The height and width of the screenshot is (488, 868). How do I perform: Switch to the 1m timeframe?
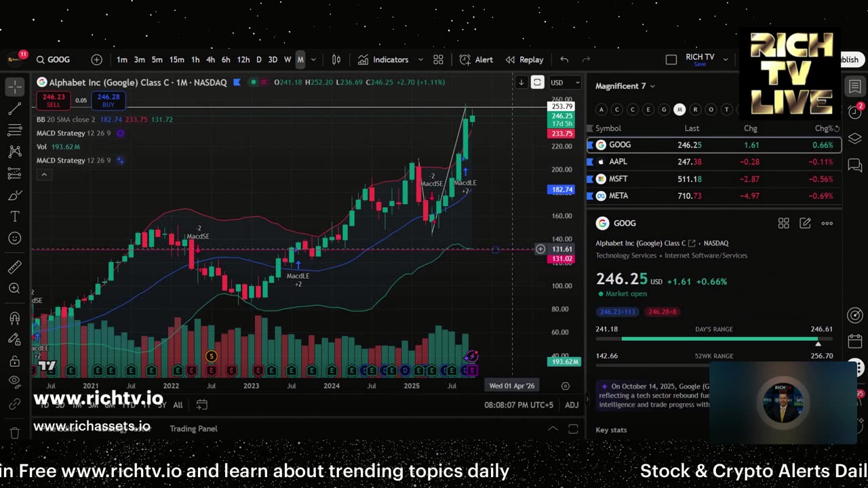122,60
